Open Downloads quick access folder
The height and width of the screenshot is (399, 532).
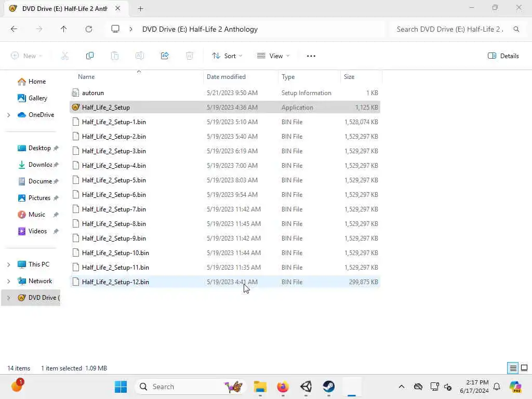pos(35,165)
